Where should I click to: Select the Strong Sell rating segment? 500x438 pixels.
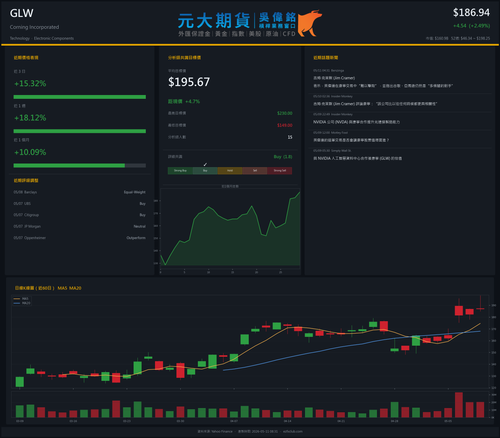280,171
